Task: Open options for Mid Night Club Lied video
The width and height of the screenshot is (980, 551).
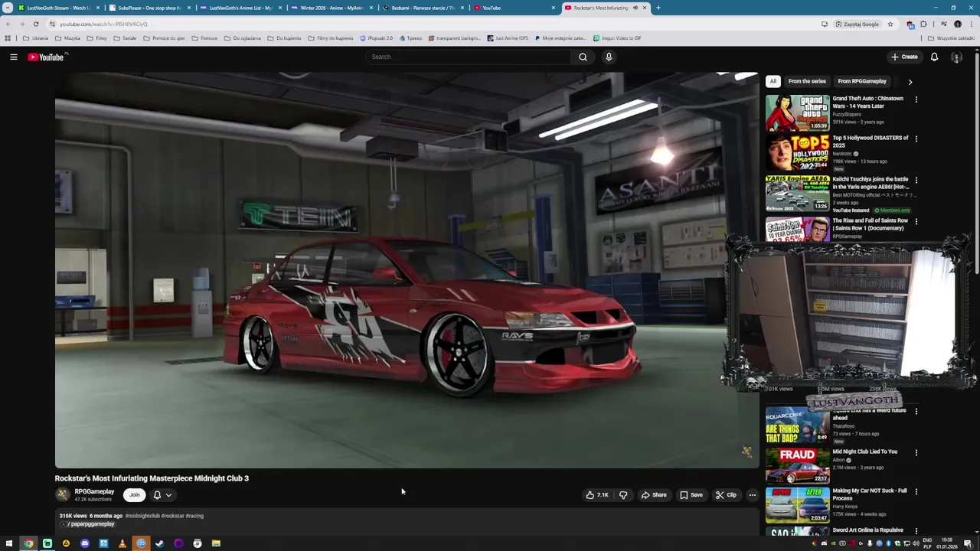Action: tap(916, 452)
